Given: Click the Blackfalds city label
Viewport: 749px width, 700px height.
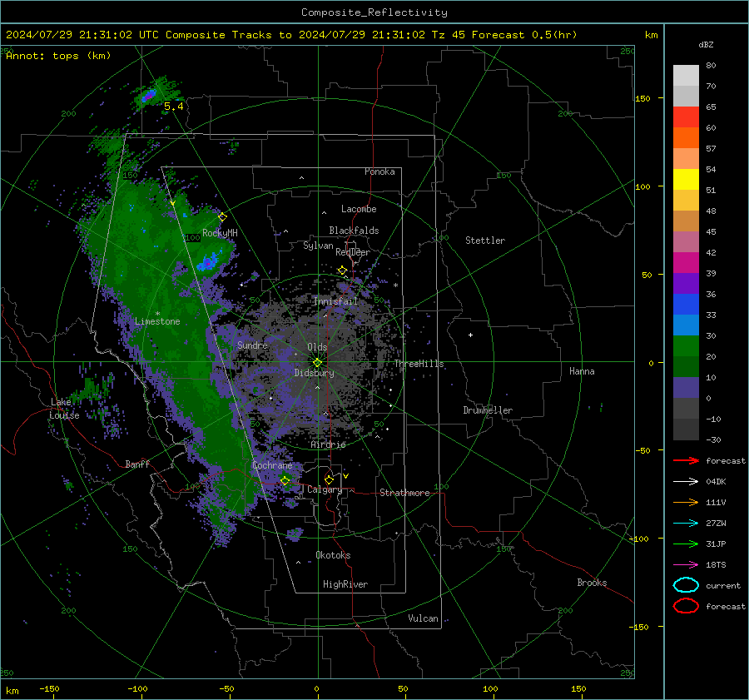Looking at the screenshot, I should pos(354,231).
